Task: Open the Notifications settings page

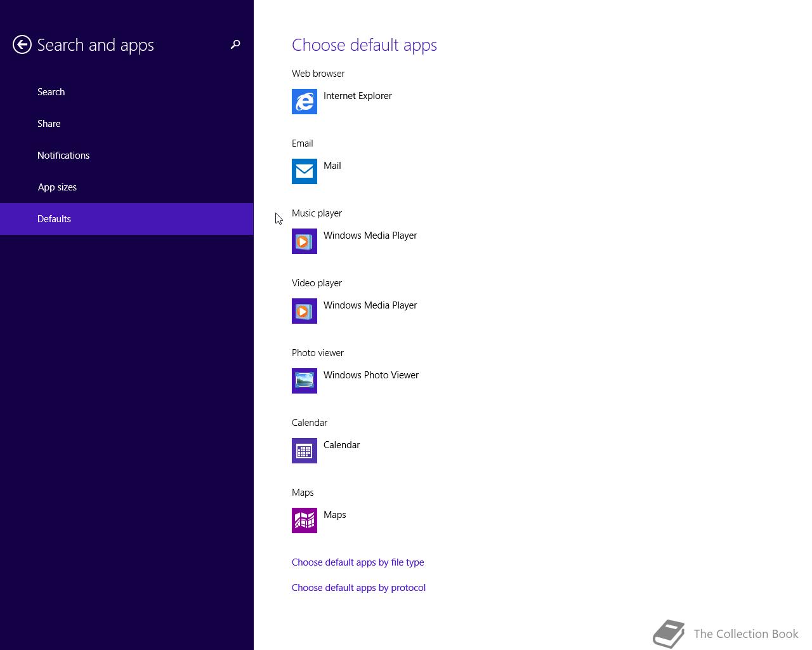Action: (x=127, y=156)
